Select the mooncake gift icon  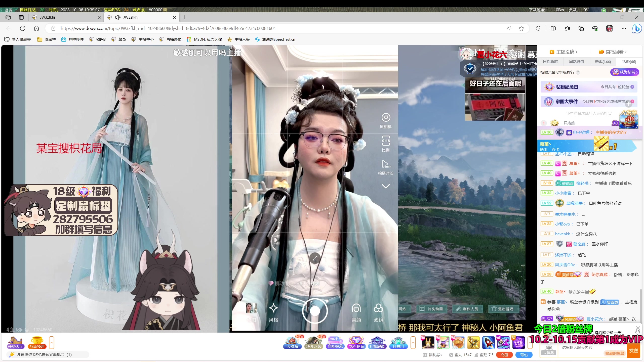[458, 343]
